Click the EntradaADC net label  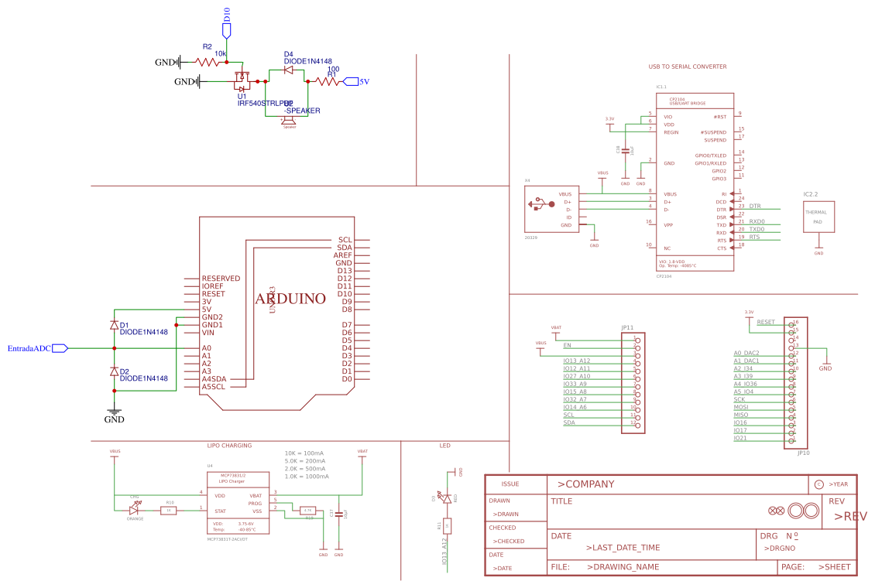tap(31, 347)
